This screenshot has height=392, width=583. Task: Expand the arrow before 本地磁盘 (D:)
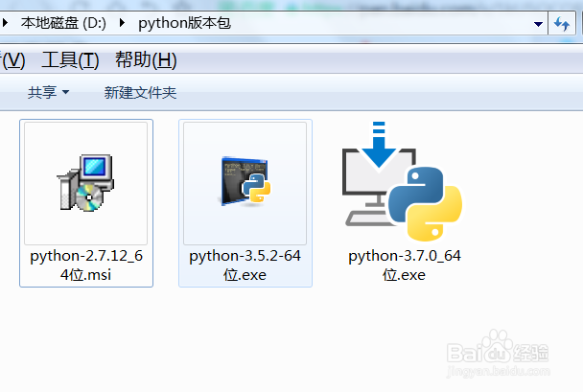click(x=5, y=23)
